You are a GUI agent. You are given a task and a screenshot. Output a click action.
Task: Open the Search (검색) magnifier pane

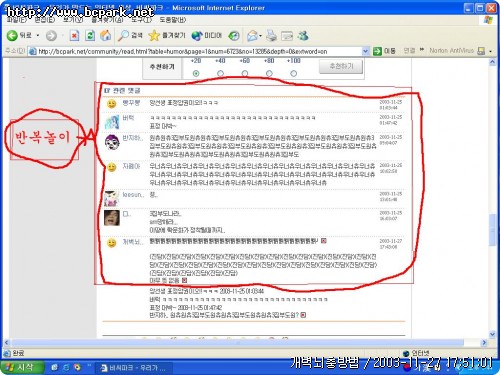coord(130,35)
